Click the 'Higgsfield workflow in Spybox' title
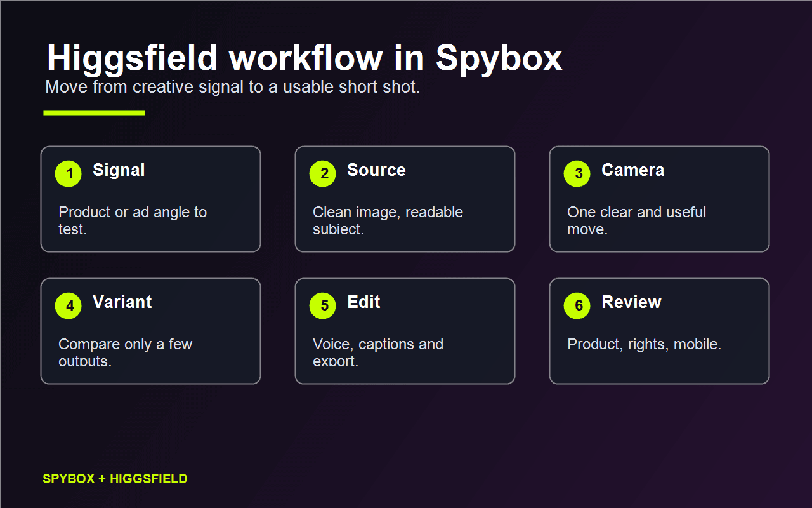This screenshot has width=812, height=508. [x=304, y=58]
